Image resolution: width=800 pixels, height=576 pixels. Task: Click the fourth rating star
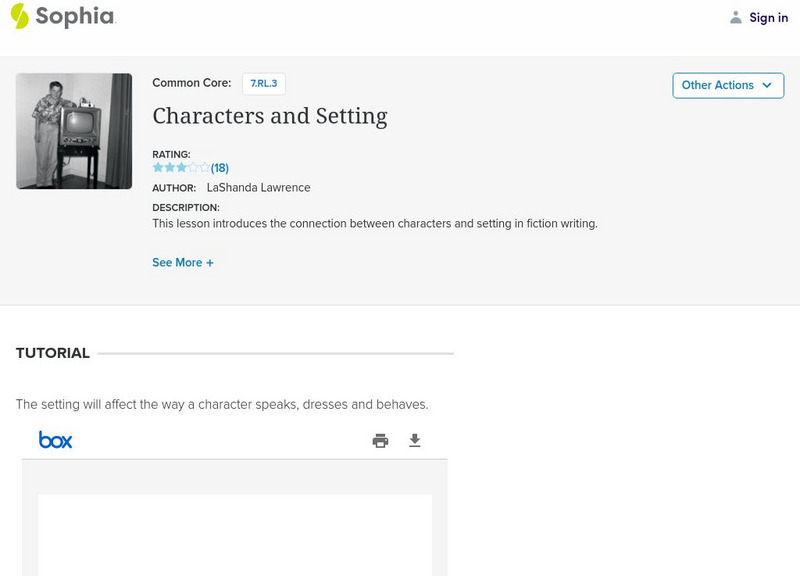[193, 168]
